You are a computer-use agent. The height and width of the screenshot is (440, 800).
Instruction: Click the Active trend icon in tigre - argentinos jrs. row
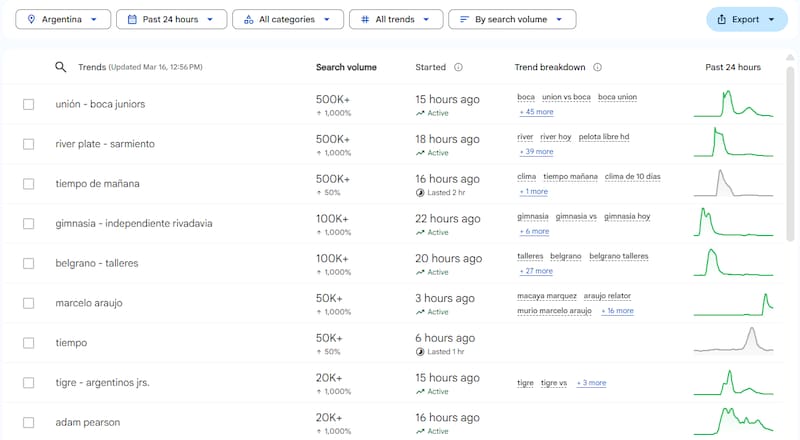click(x=420, y=392)
